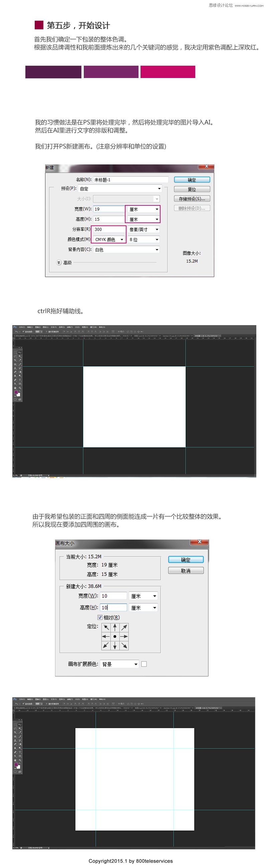
Task: Toggle Quick Mask mode in last Photoshop screenshot
Action: 15,772
